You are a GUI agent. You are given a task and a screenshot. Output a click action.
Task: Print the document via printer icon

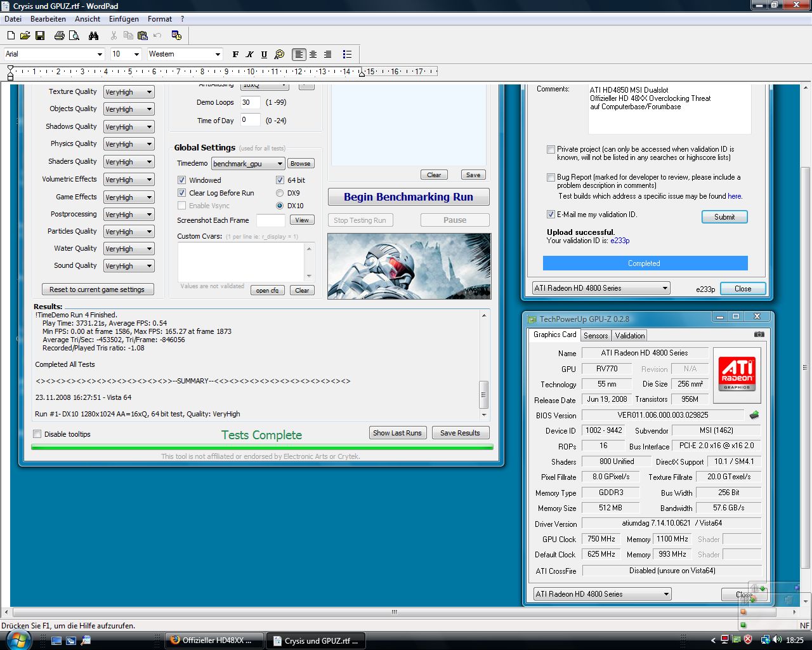pos(59,36)
